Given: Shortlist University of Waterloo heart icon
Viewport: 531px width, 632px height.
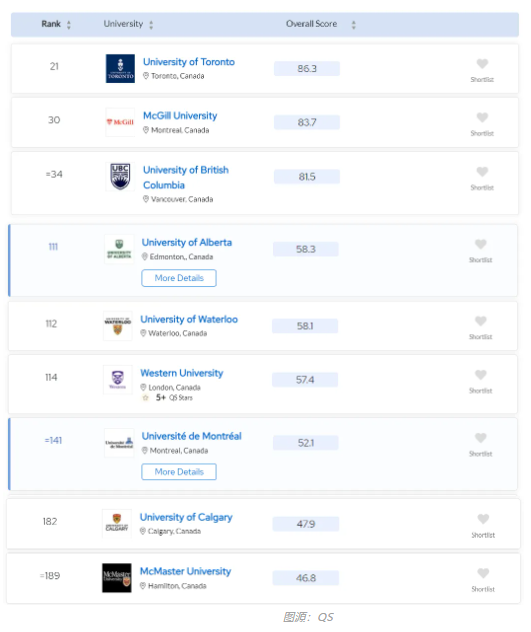Looking at the screenshot, I should [481, 321].
